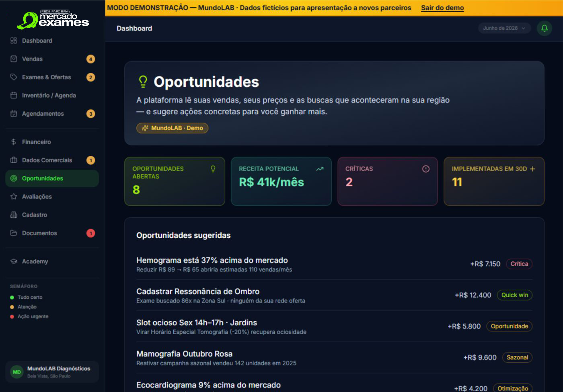Open the Oportunidades Abertas summary card

click(x=175, y=181)
